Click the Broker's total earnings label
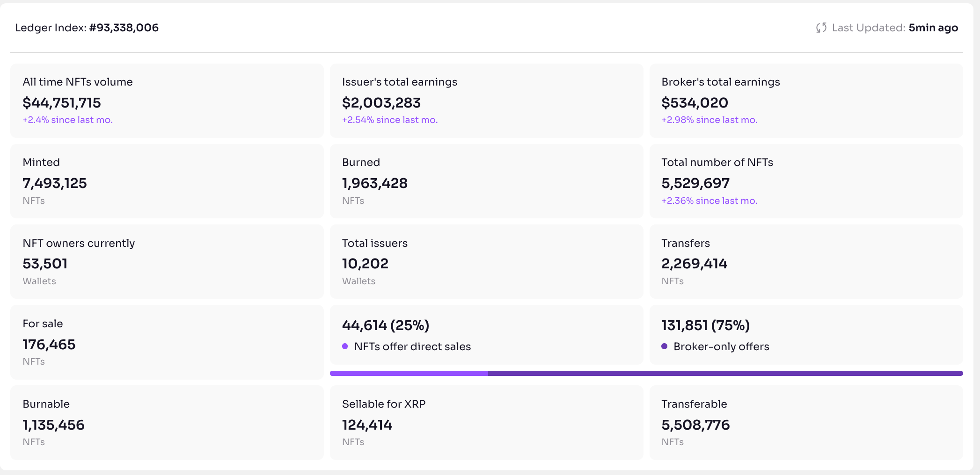The image size is (980, 475). 721,82
